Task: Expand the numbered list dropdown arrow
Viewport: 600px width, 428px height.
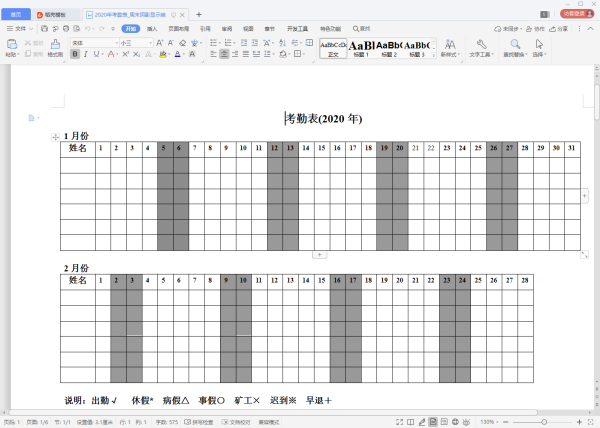Action: point(234,43)
